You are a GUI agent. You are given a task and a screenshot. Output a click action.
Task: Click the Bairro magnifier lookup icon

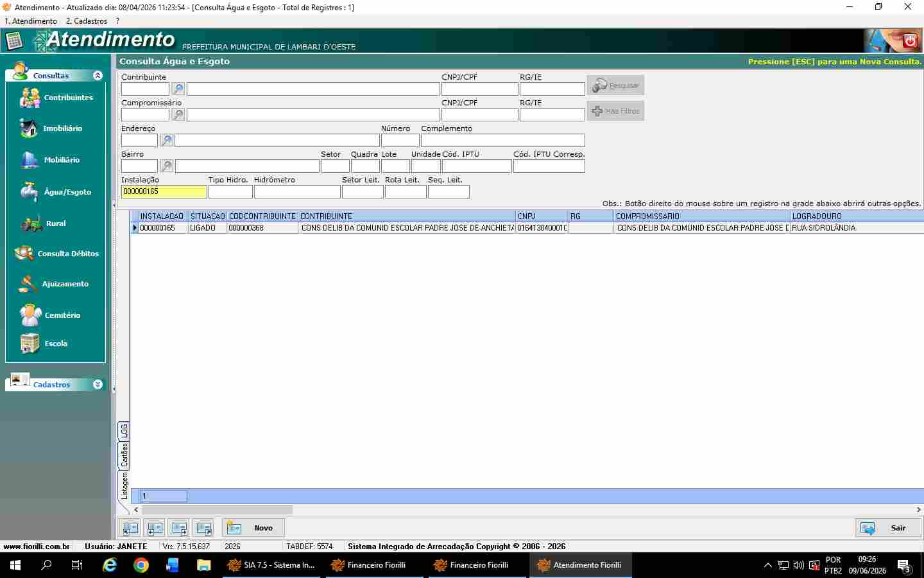[x=166, y=166]
